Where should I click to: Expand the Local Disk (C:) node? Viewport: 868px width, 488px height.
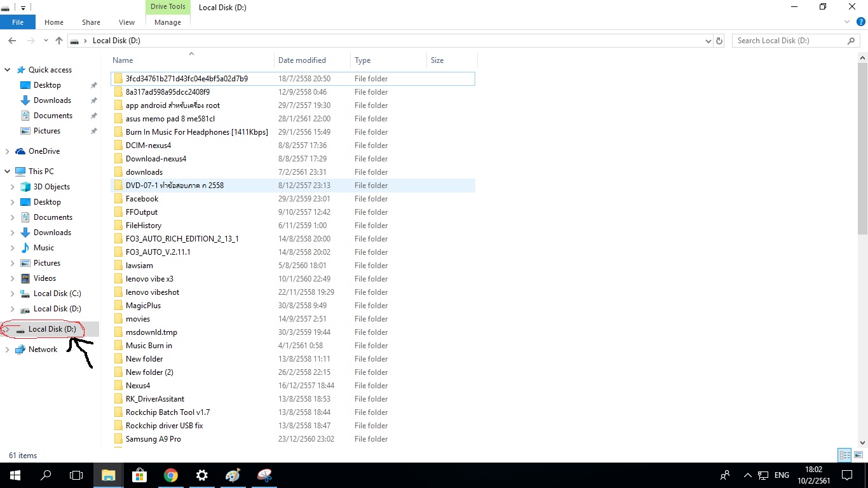pos(12,294)
